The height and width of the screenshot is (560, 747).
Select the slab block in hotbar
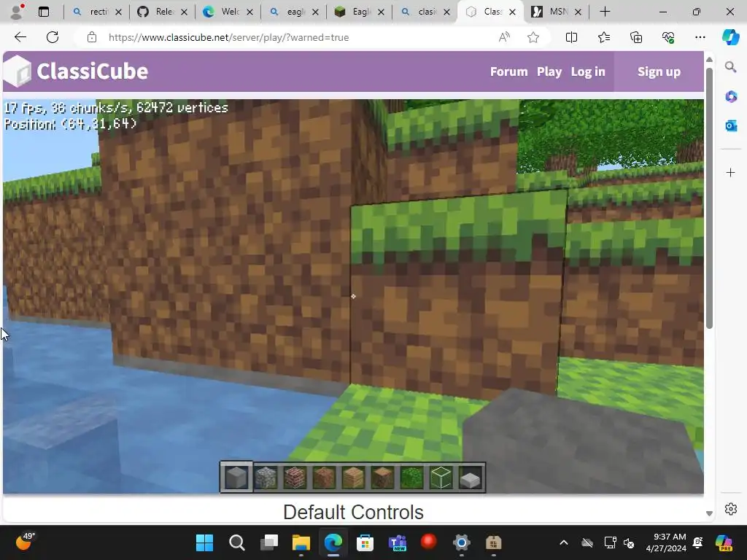point(471,478)
